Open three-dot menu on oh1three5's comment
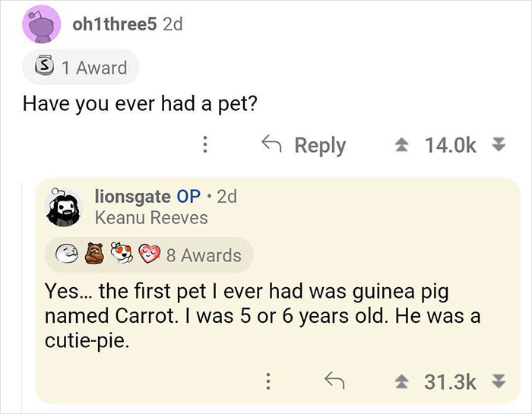The image size is (532, 414). tap(203, 145)
